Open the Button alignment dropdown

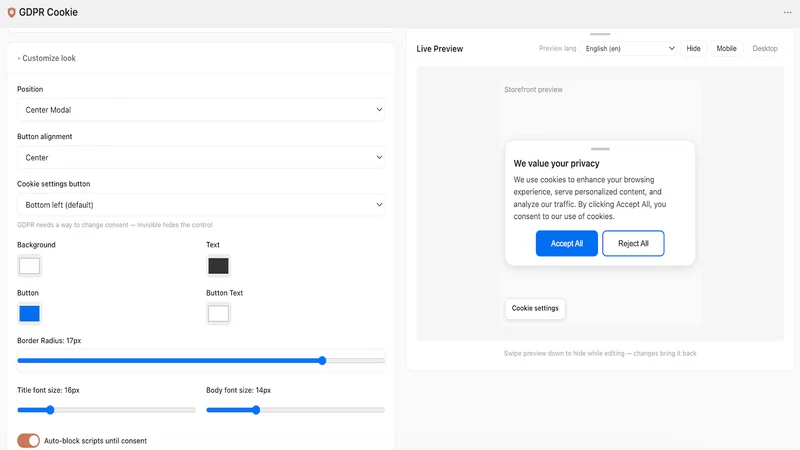pyautogui.click(x=201, y=157)
